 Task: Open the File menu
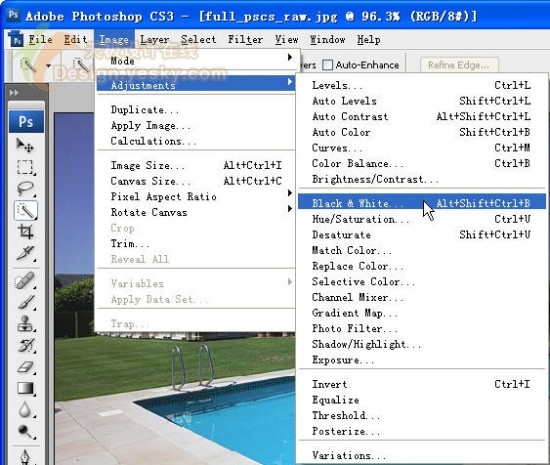(40, 39)
